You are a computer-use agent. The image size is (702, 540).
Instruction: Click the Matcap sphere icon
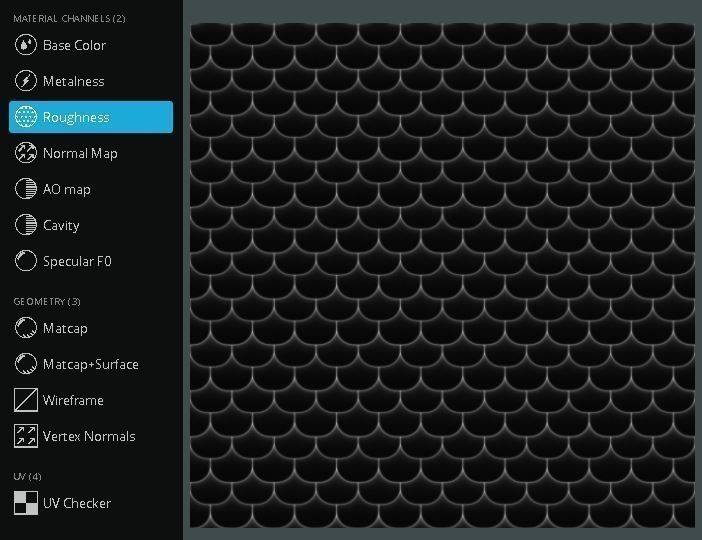click(26, 328)
